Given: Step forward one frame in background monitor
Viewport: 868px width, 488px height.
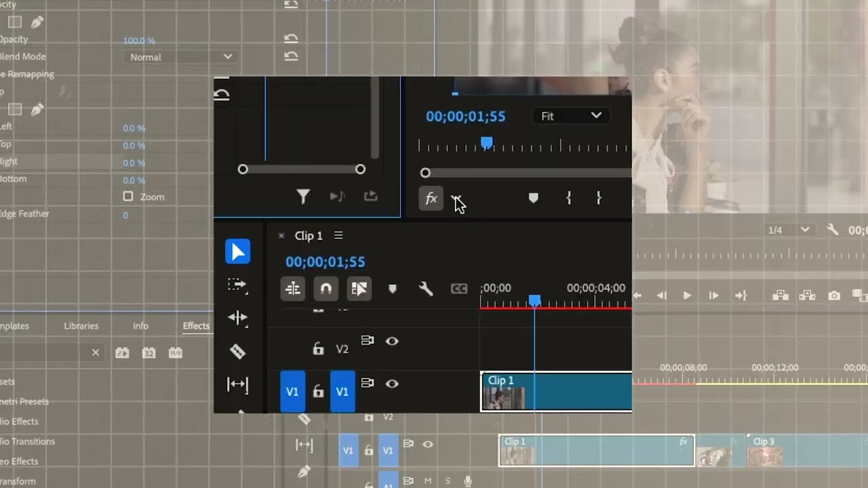Looking at the screenshot, I should click(713, 296).
